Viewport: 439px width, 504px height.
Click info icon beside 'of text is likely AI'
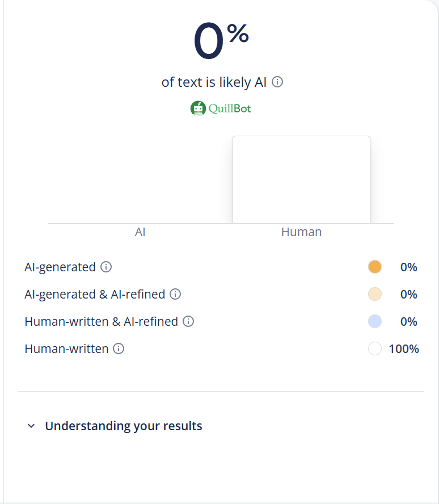coord(277,82)
